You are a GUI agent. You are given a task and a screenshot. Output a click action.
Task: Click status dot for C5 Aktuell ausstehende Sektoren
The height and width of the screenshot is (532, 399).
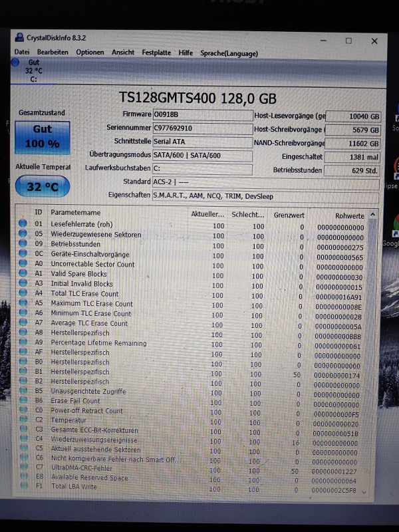[x=24, y=448]
